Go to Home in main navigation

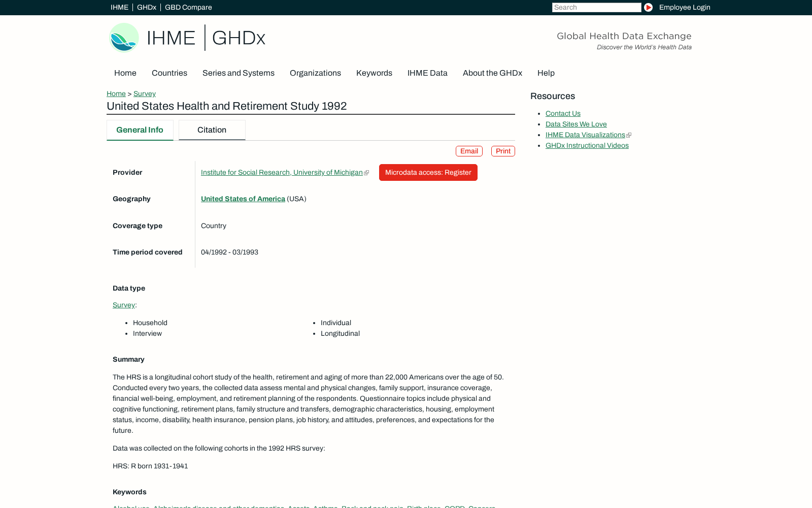point(125,73)
